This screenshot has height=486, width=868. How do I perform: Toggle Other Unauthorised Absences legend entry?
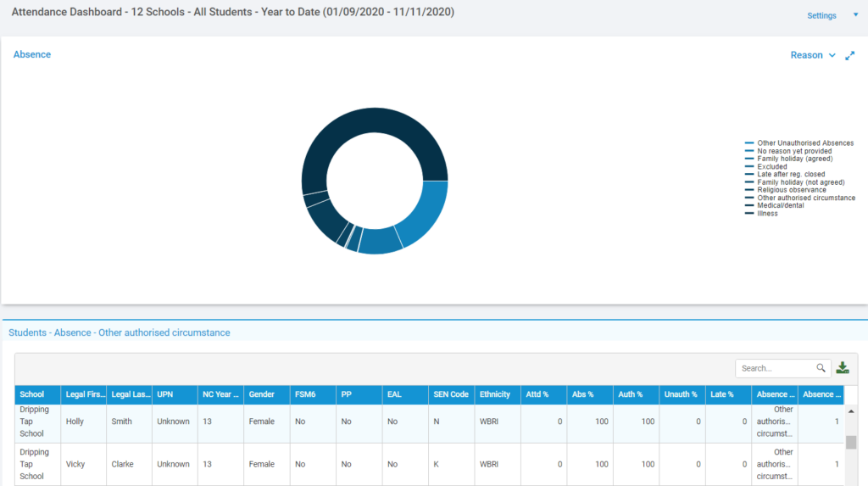click(x=798, y=143)
